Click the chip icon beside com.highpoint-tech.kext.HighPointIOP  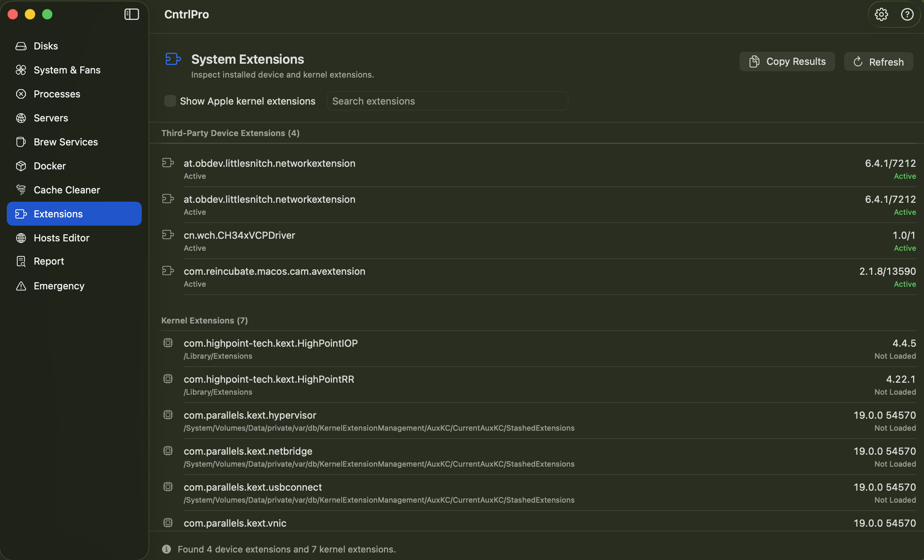(168, 343)
